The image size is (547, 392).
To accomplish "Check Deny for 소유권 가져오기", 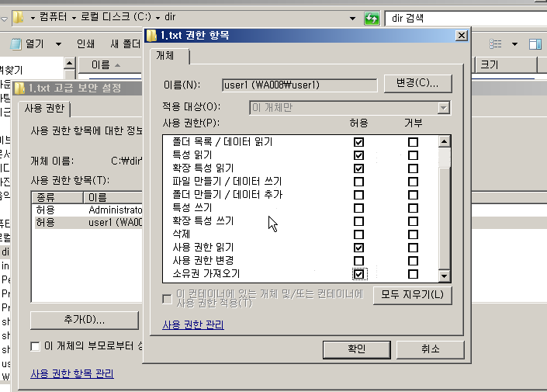I will coord(413,274).
